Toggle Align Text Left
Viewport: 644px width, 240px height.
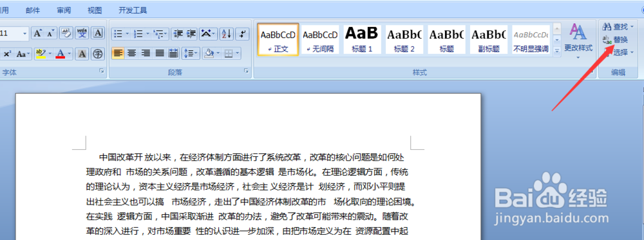pyautogui.click(x=118, y=53)
